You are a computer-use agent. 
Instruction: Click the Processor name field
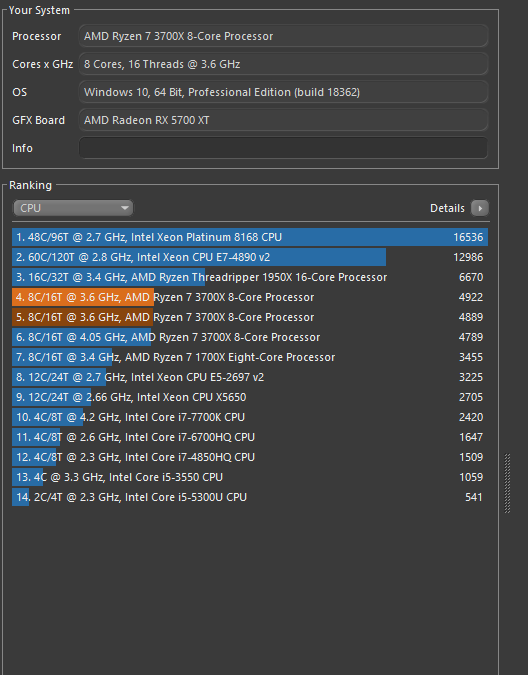click(x=283, y=36)
